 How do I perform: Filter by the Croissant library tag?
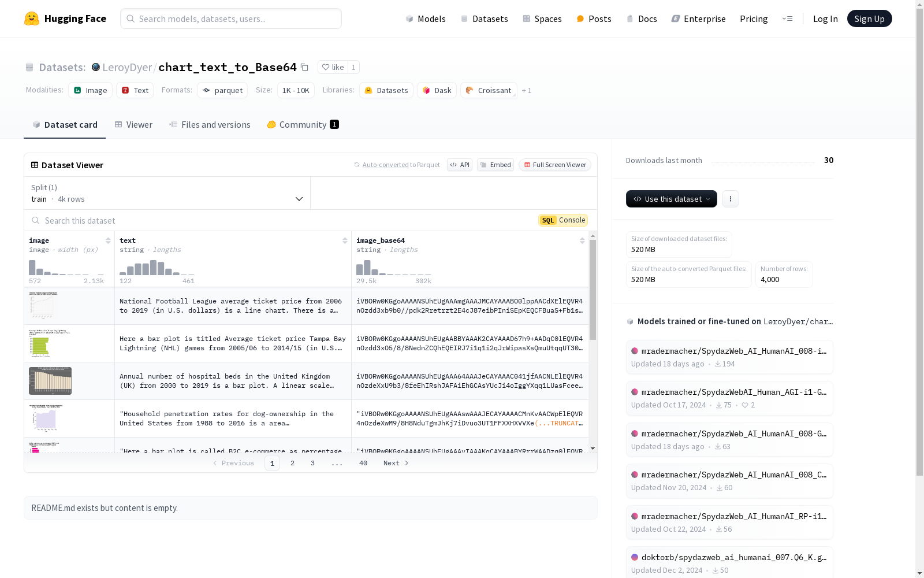(x=489, y=90)
